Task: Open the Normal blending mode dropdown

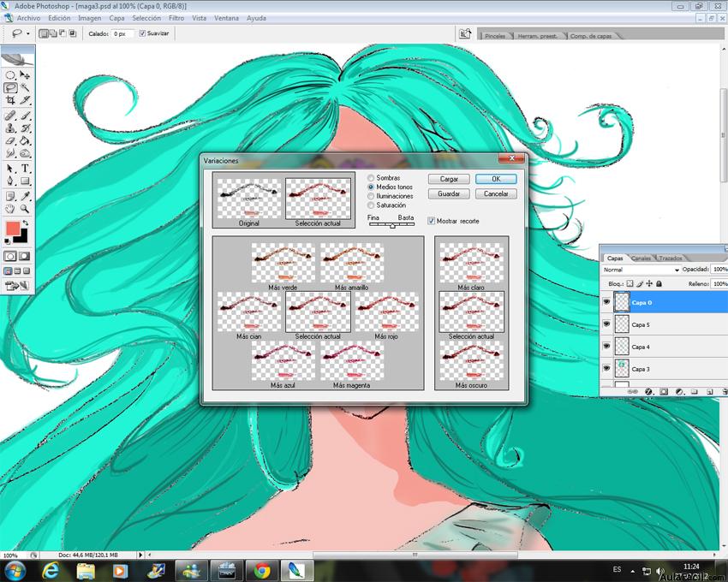Action: pos(641,270)
